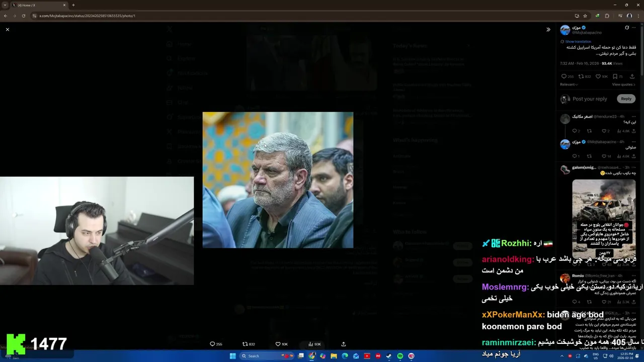Open Microsoft Edge from the taskbar
The image size is (644, 362).
pos(345,356)
